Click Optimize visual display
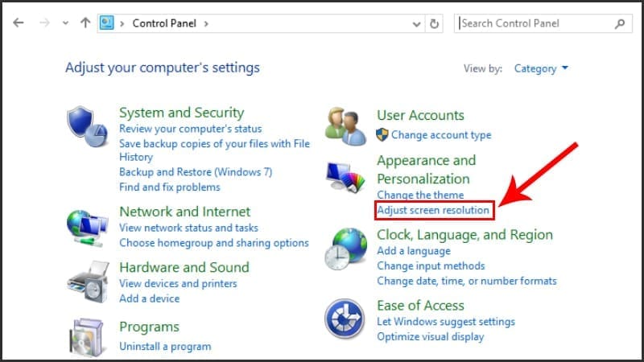The image size is (644, 362). click(x=431, y=337)
